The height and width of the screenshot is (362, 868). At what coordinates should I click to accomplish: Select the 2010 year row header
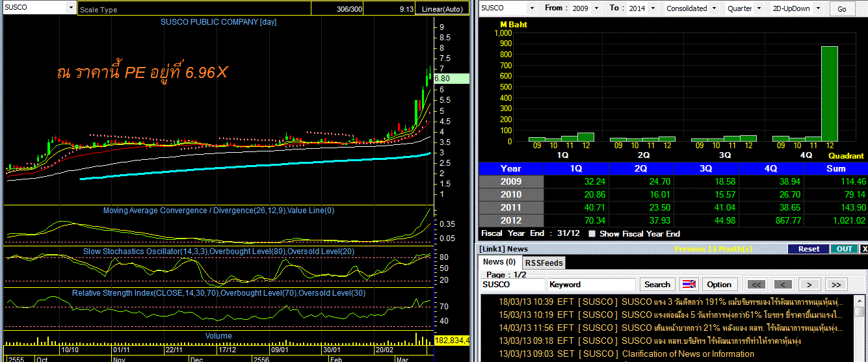(x=511, y=194)
